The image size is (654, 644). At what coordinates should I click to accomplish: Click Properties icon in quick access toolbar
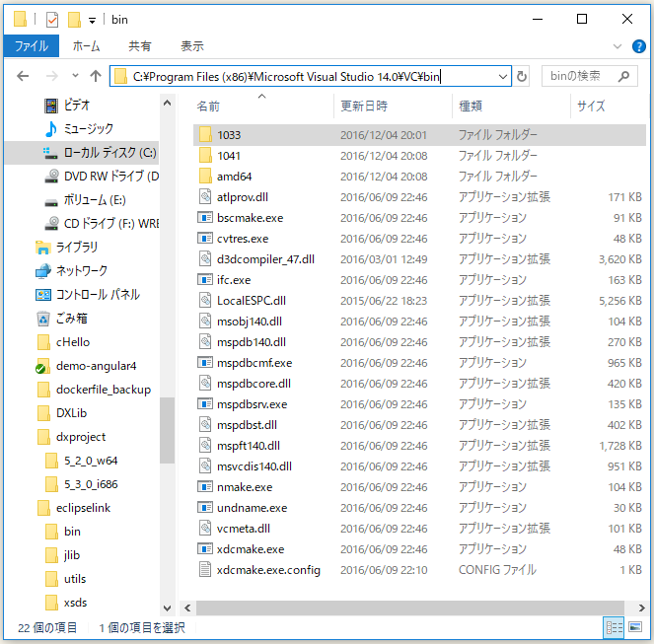pyautogui.click(x=52, y=20)
